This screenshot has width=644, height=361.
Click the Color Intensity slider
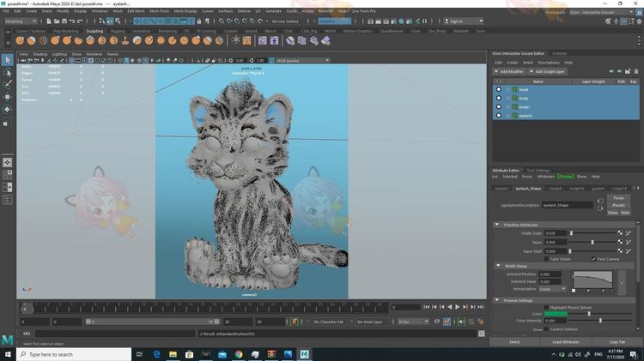click(600, 321)
